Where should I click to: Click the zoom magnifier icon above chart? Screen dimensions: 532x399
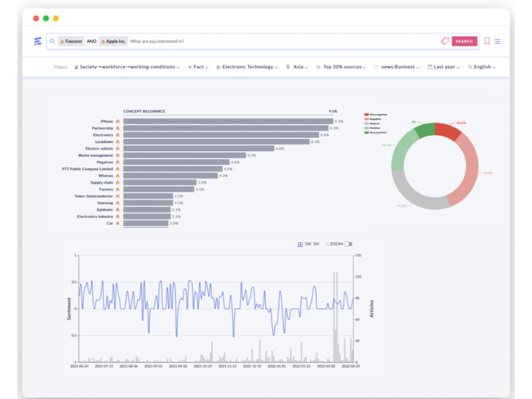click(327, 244)
